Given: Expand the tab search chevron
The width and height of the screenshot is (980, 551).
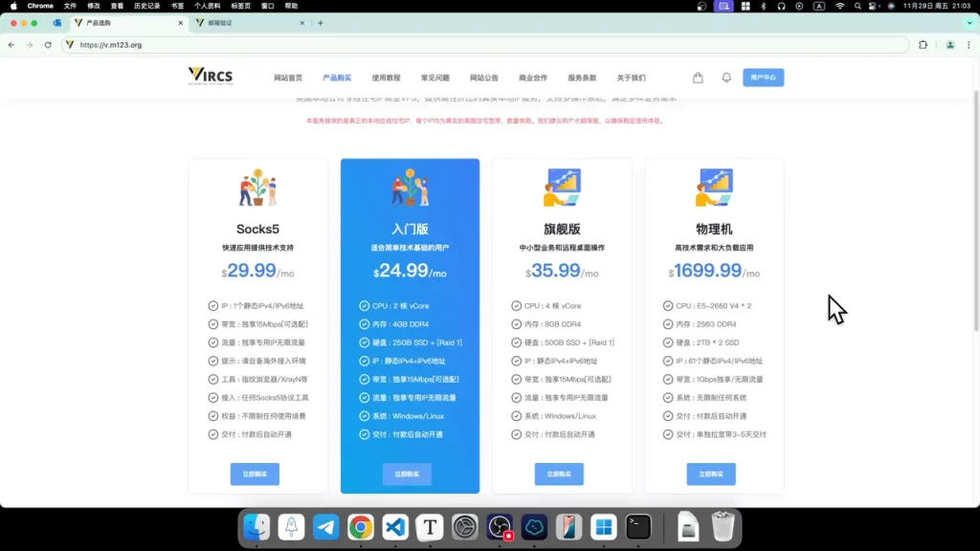Looking at the screenshot, I should tap(969, 23).
